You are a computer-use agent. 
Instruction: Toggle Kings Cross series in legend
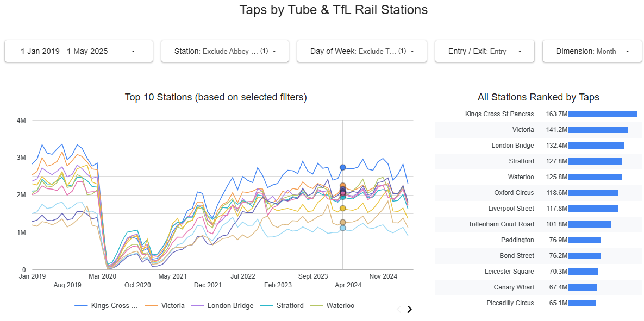[107, 305]
